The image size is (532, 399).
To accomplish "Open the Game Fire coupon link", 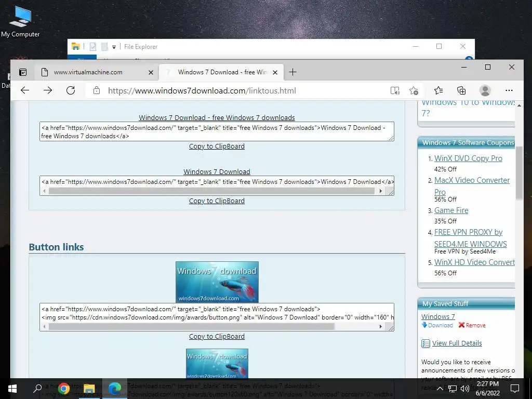I will click(451, 210).
